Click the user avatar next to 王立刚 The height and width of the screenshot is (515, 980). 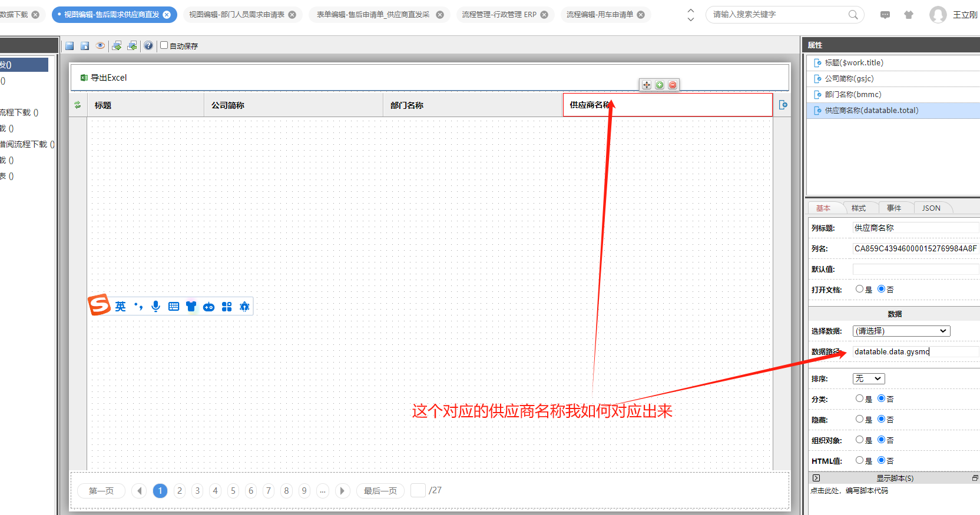(x=938, y=15)
